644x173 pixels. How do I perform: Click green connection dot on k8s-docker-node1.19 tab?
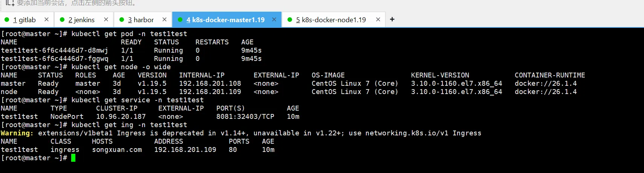pos(290,20)
